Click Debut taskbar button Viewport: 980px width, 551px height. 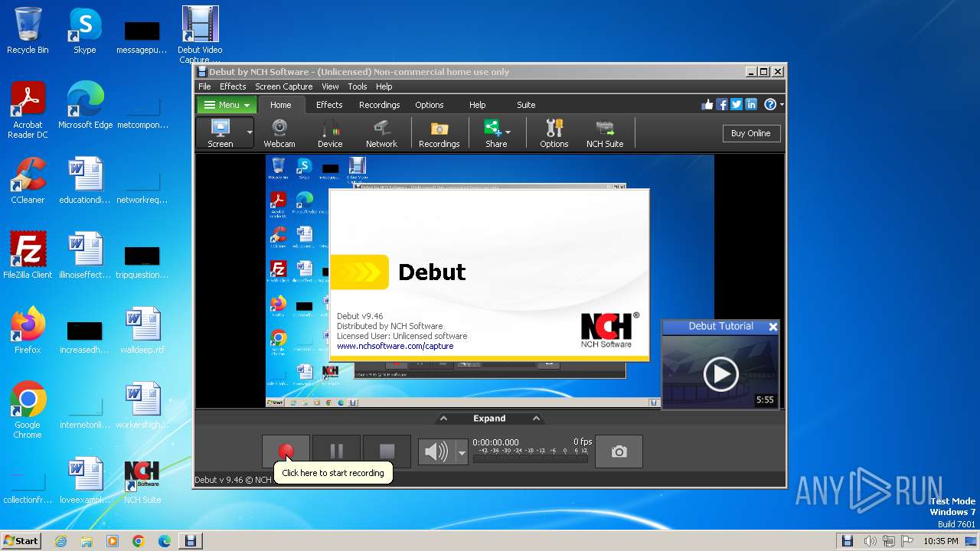click(x=191, y=541)
